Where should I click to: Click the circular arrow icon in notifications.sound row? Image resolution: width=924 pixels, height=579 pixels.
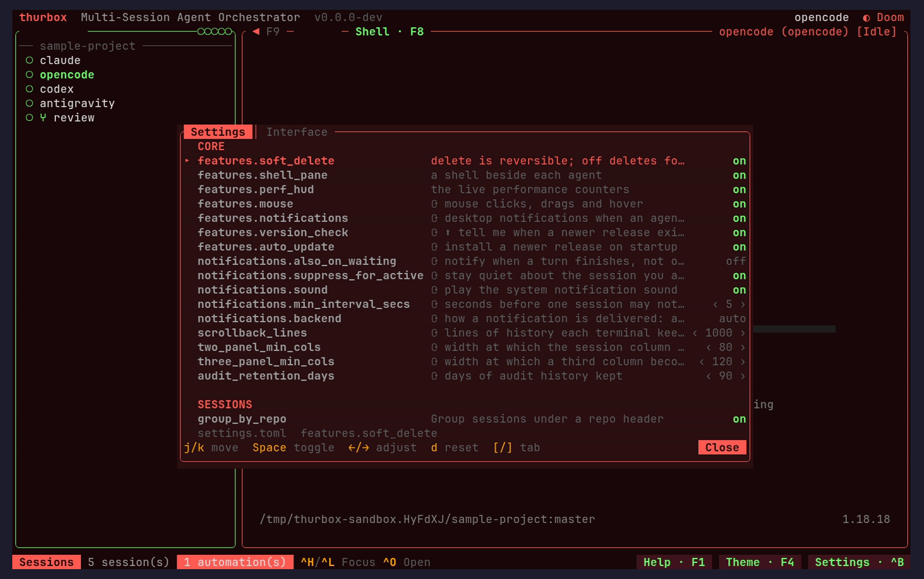pyautogui.click(x=434, y=290)
